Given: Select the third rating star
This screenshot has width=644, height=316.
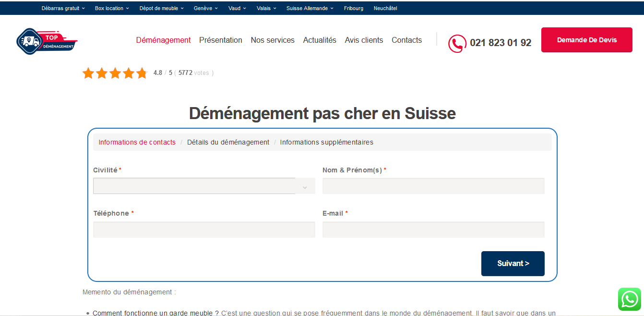Looking at the screenshot, I should tap(115, 73).
